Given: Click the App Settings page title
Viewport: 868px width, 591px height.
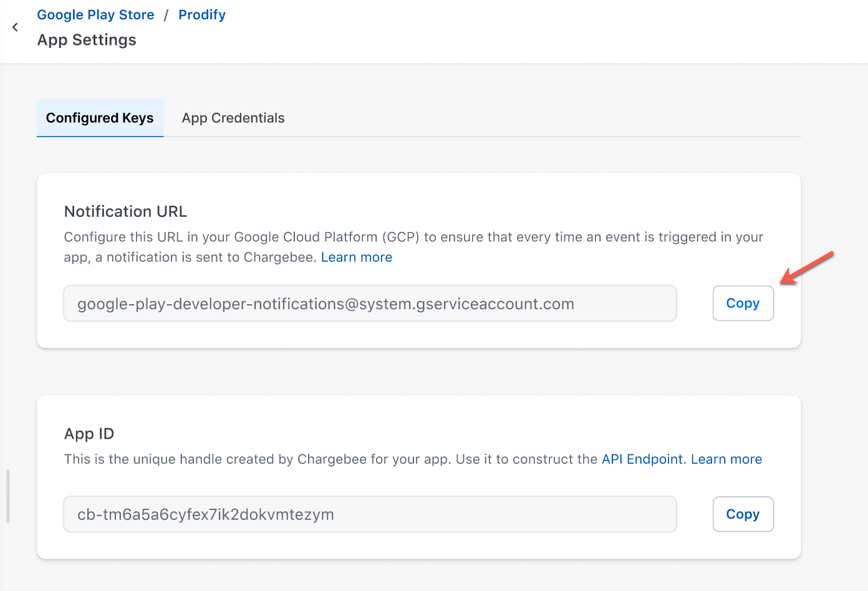Looking at the screenshot, I should pos(87,40).
